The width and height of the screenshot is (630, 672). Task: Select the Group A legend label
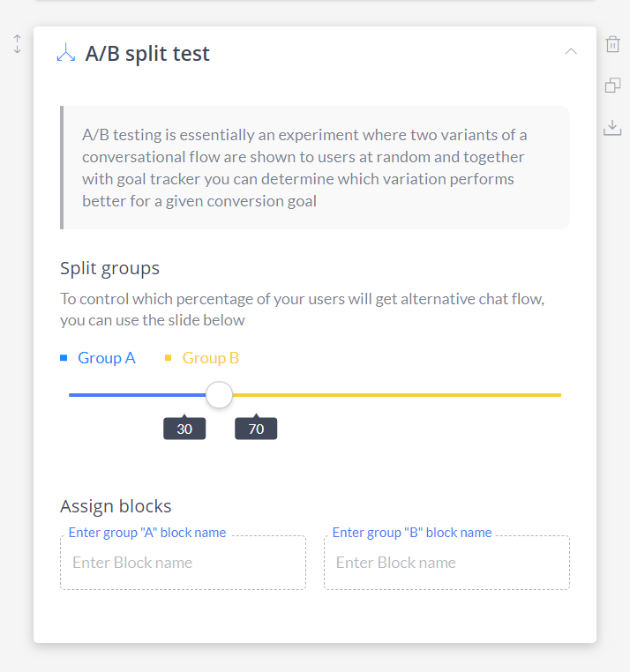point(107,358)
